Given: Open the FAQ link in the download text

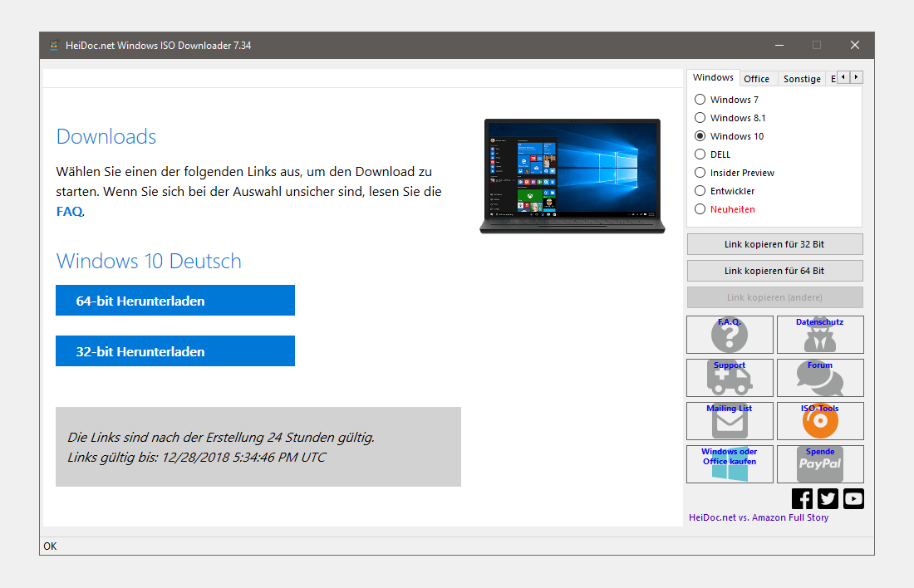Looking at the screenshot, I should [x=69, y=212].
